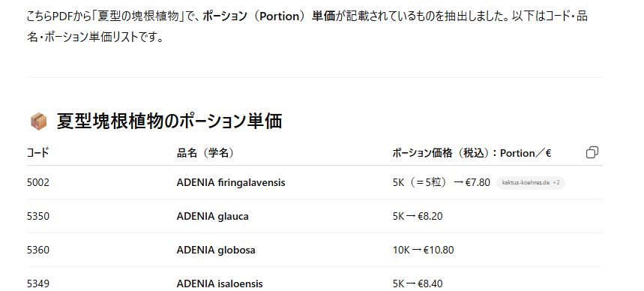
Task: Click the package emoji beside the heading
Action: pyautogui.click(x=38, y=122)
